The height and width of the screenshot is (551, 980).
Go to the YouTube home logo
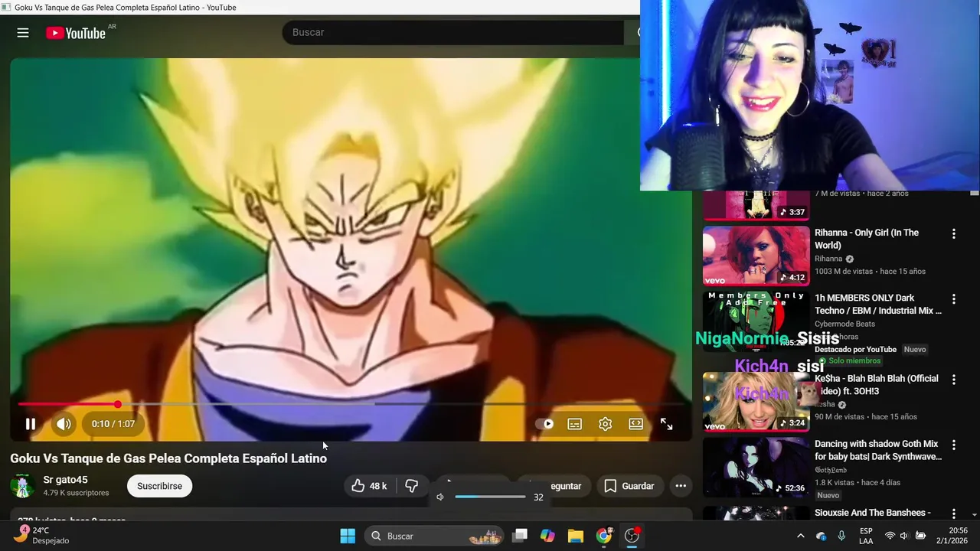tap(76, 33)
